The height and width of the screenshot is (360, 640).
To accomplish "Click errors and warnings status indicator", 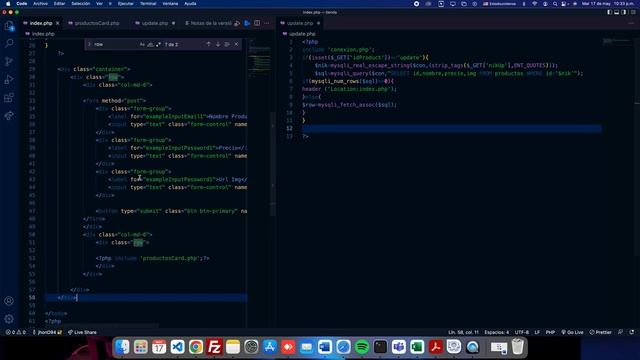I will pyautogui.click(x=16, y=332).
